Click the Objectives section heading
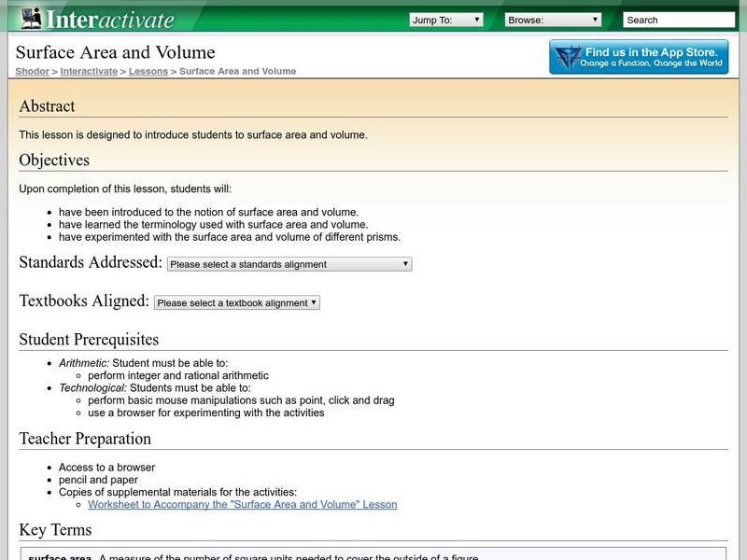 click(x=54, y=160)
